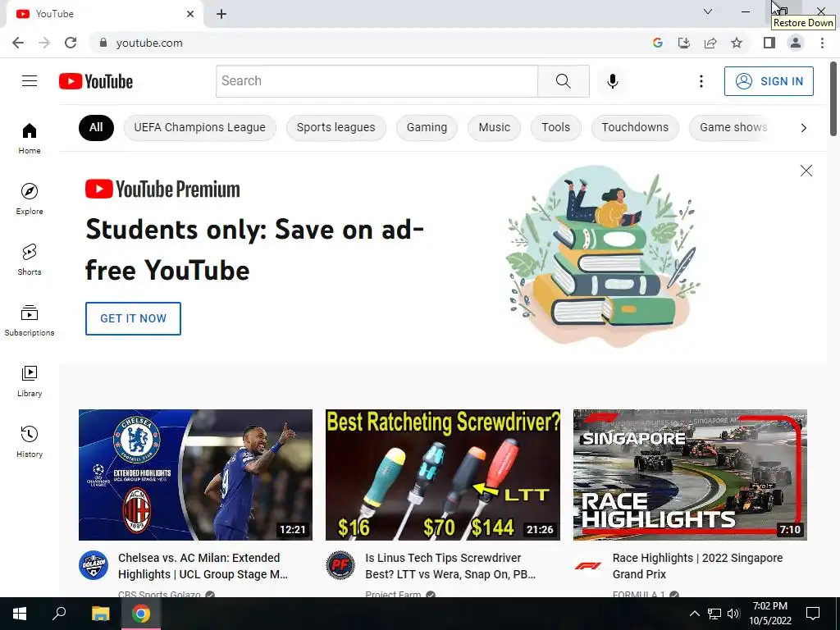Open Library in sidebar
Viewport: 840px width, 630px height.
coord(30,381)
